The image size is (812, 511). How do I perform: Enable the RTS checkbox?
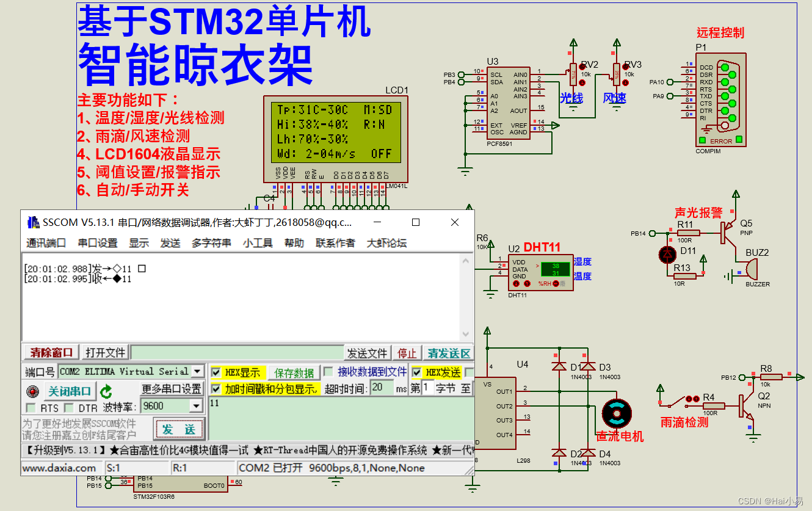[31, 407]
